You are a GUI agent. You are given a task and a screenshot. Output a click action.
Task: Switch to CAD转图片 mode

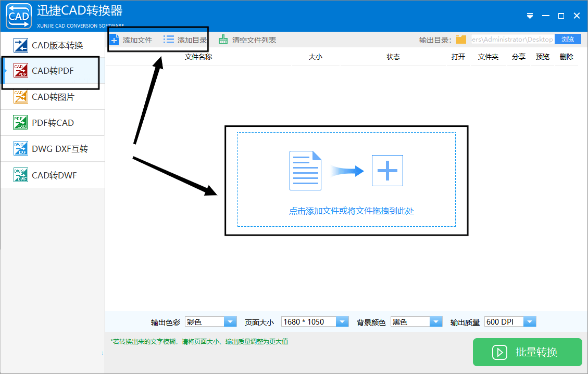point(53,97)
